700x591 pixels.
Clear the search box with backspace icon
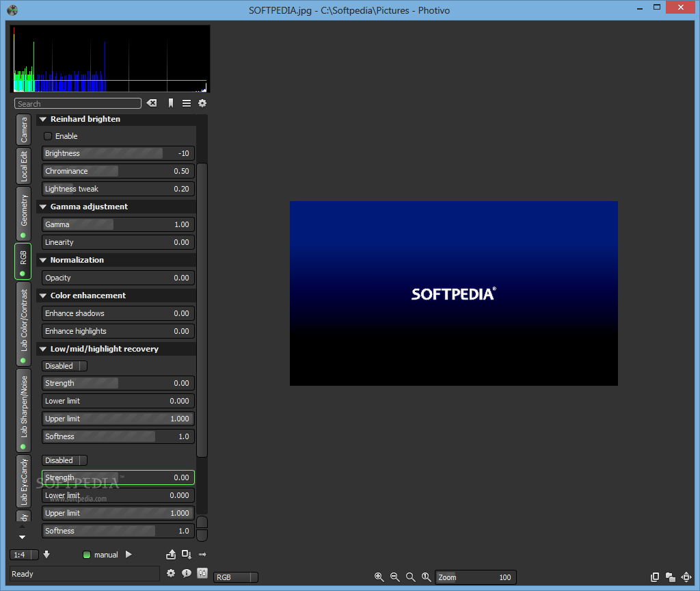[152, 103]
